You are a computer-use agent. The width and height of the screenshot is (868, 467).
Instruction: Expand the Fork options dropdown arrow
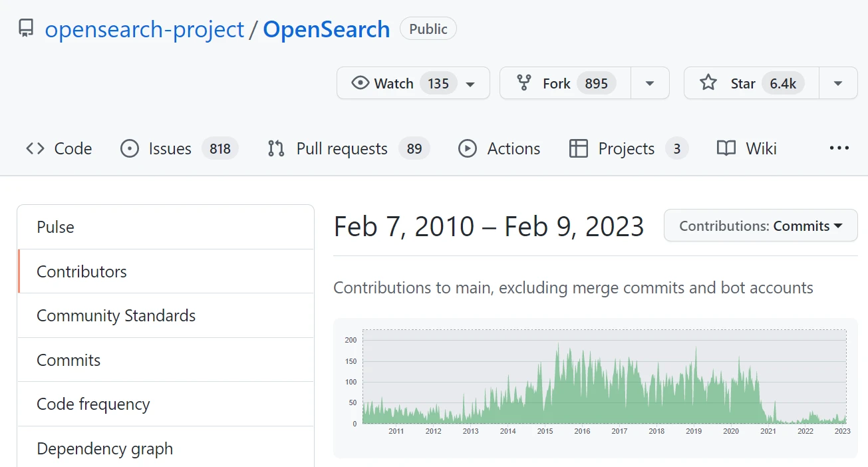(650, 84)
